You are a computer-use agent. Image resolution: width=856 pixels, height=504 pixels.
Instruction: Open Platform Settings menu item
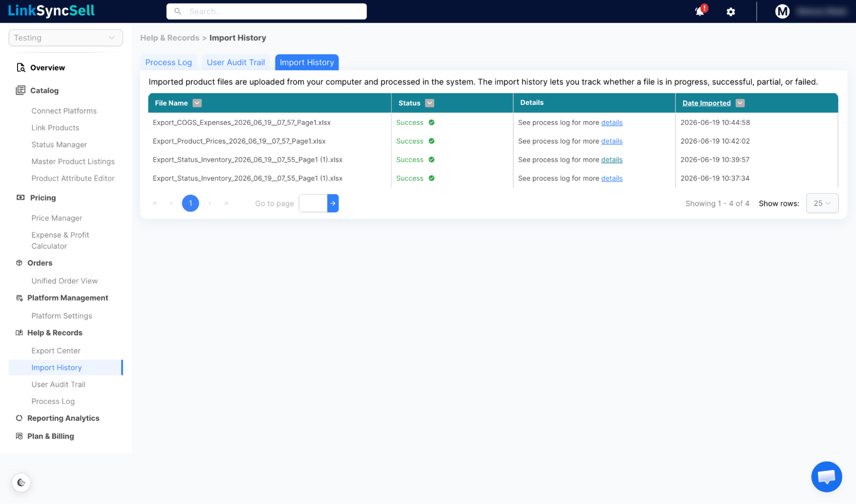click(x=62, y=316)
